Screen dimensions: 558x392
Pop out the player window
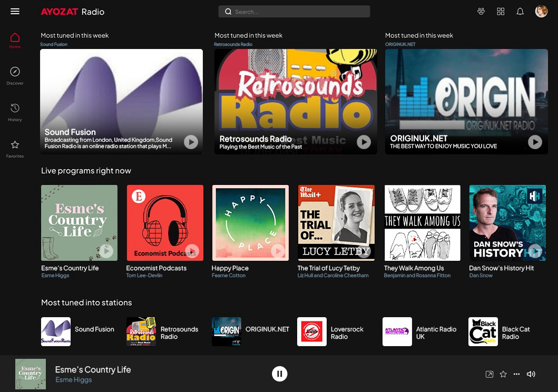point(490,374)
